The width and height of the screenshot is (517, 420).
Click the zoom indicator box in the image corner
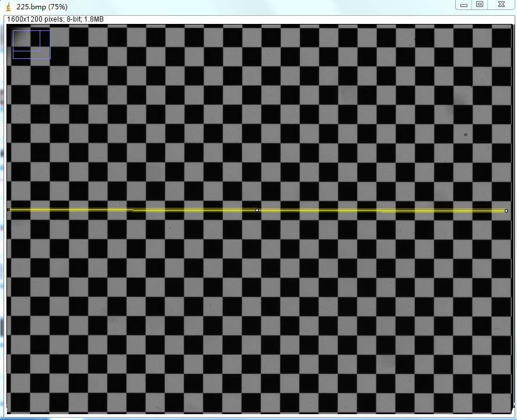tap(32, 44)
